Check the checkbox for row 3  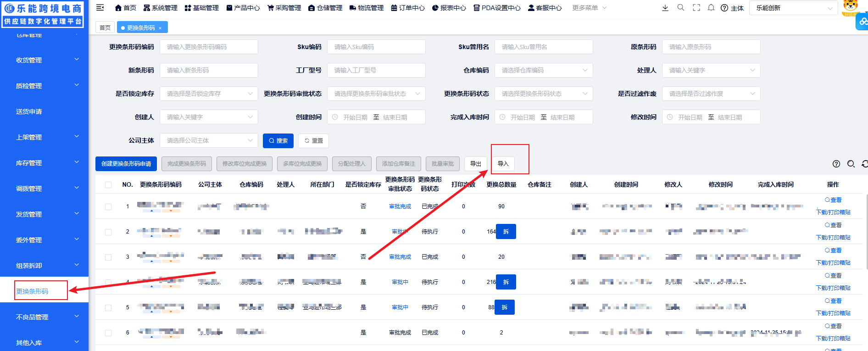[x=108, y=257]
